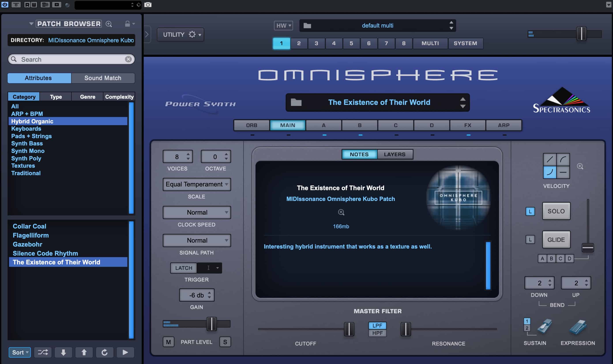
Task: Switch the master filter to HPF
Action: point(377,333)
